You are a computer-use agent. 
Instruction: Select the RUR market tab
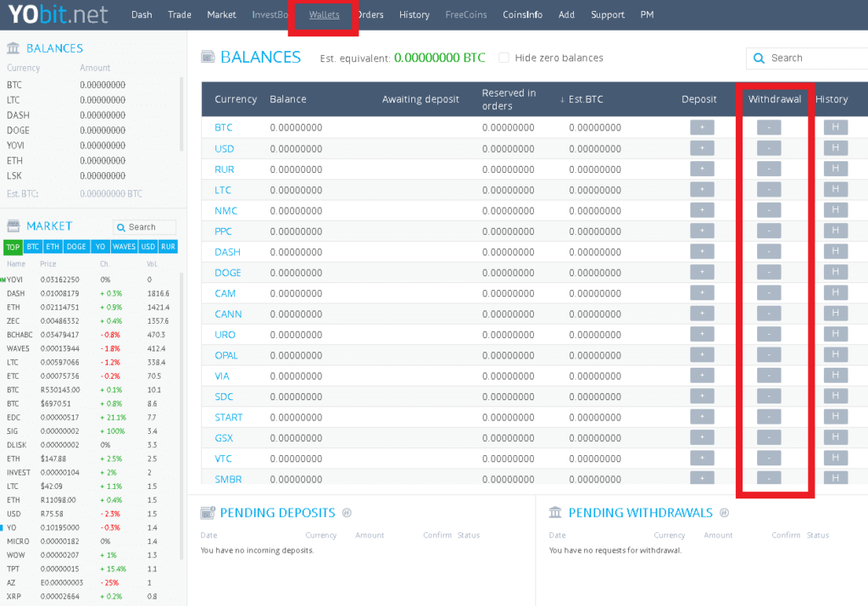click(x=169, y=247)
